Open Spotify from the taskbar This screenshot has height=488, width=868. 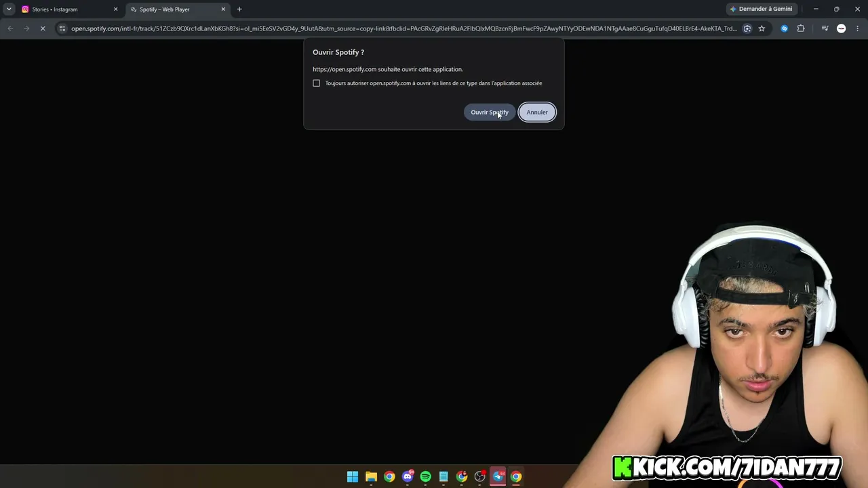(x=426, y=476)
